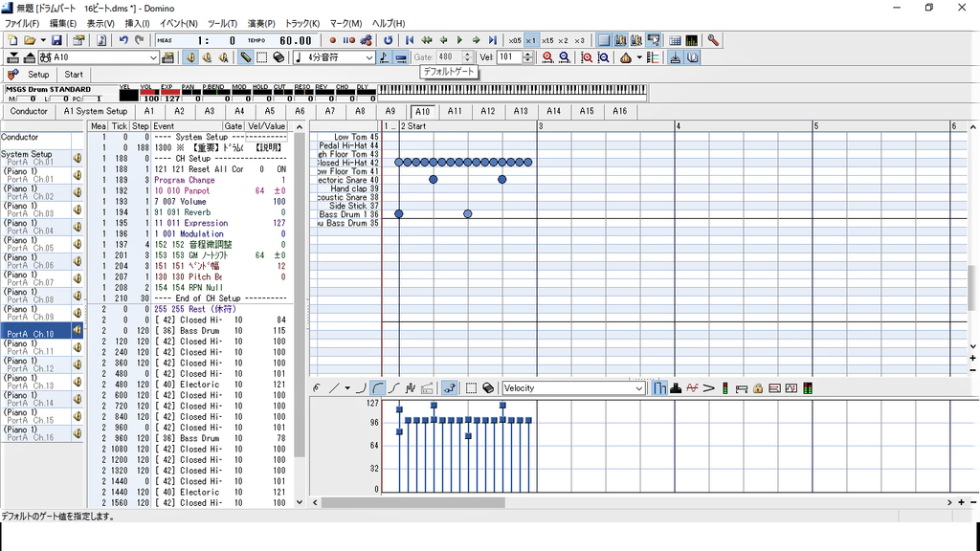Click the eraser in the velocity toolbar
Image resolution: width=980 pixels, height=551 pixels.
pos(488,388)
